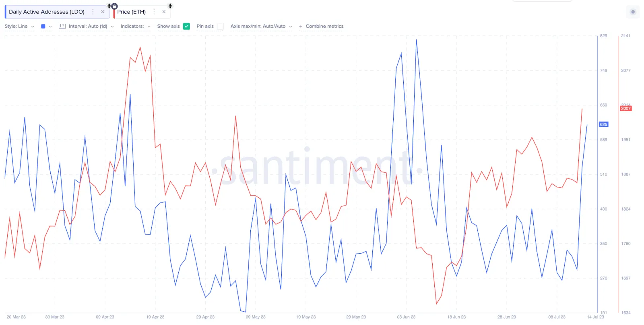
Task: Click the blue line color swatch
Action: (x=43, y=26)
